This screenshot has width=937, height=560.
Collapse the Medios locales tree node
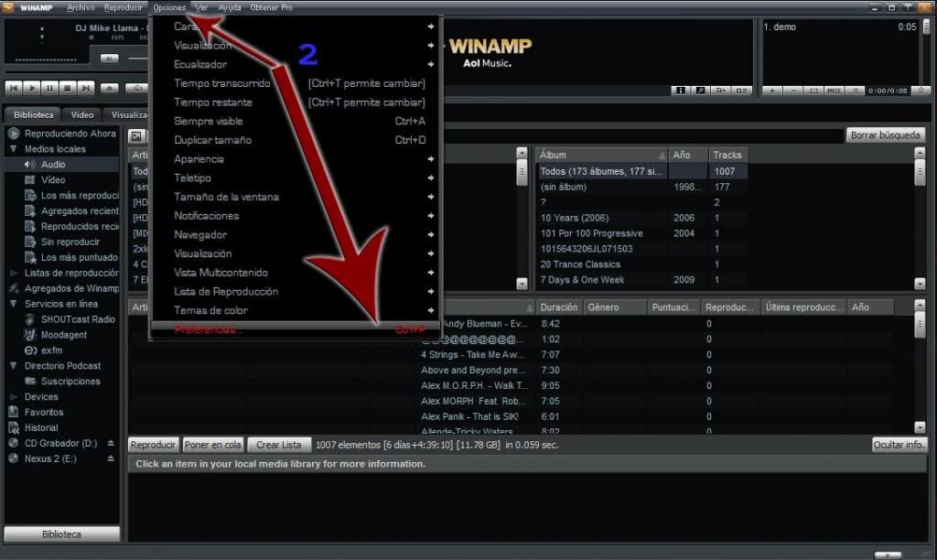[13, 149]
